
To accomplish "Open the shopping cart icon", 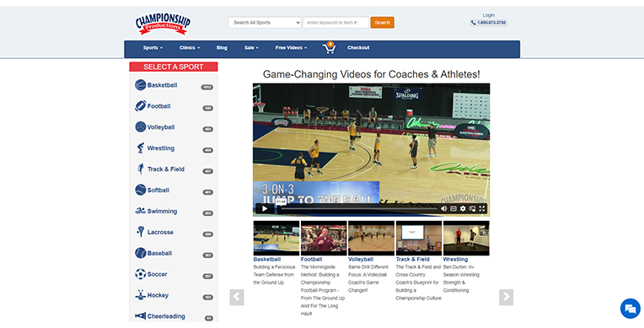I will click(329, 48).
